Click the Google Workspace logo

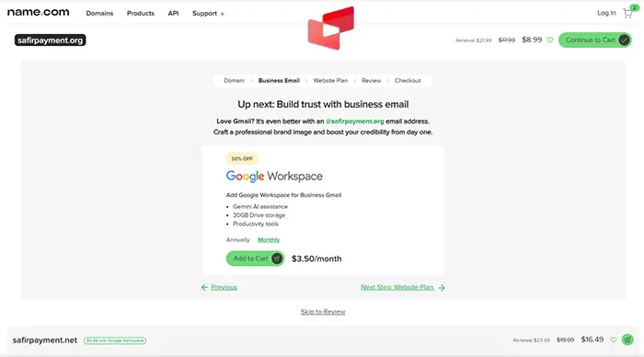(274, 177)
